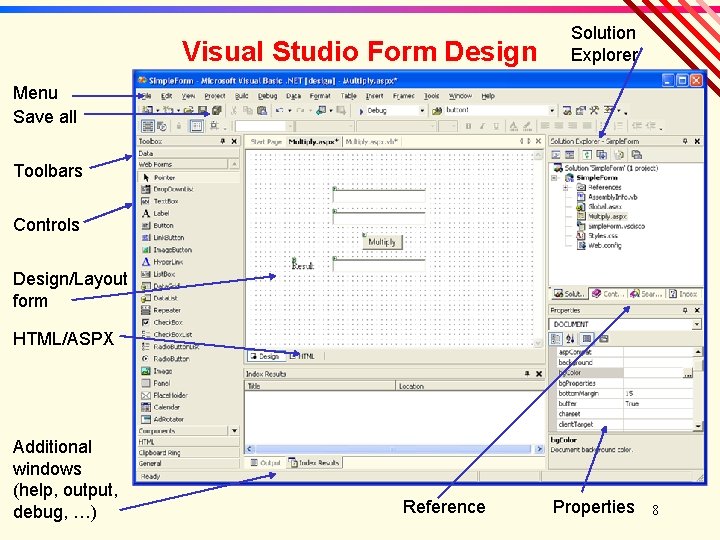The height and width of the screenshot is (540, 720).
Task: Toggle auto-hide pin on Properties panel
Action: (x=685, y=310)
